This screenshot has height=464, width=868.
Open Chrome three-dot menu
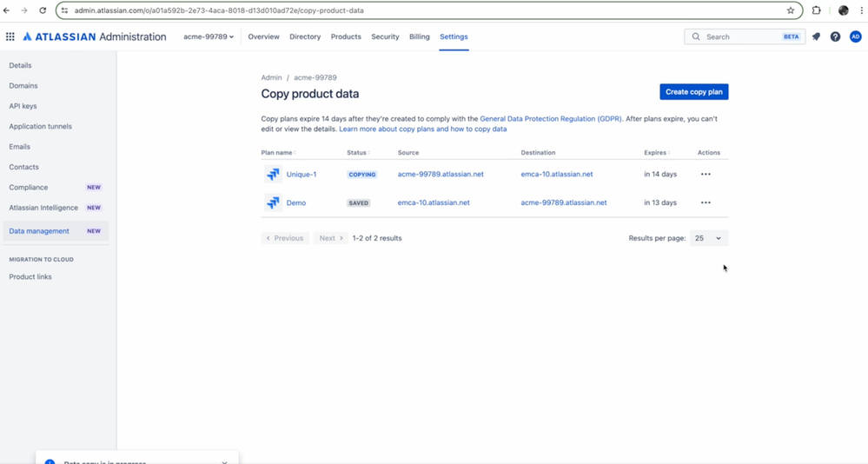(x=861, y=10)
